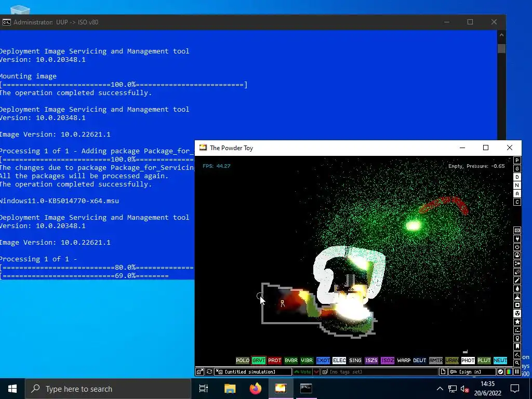Open renderer options rainbow icon
532x399 pixels.
pyautogui.click(x=509, y=372)
